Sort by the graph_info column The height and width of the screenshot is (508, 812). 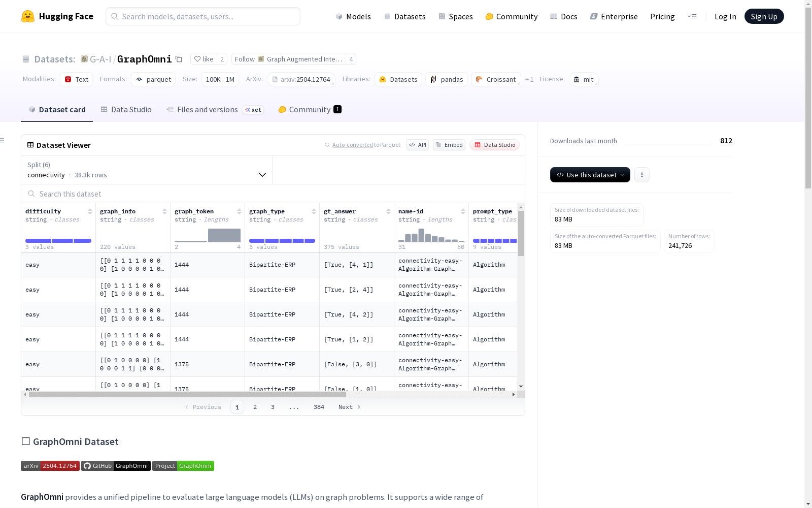tap(164, 211)
